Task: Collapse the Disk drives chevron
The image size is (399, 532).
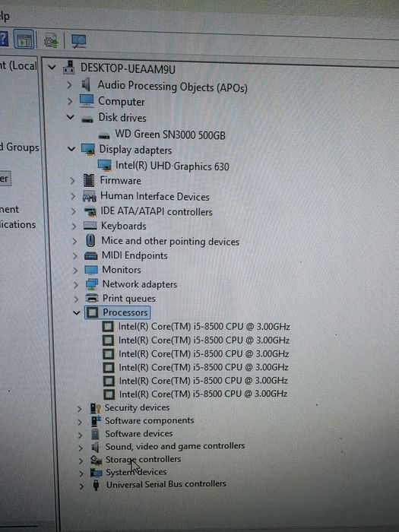Action: tap(70, 117)
